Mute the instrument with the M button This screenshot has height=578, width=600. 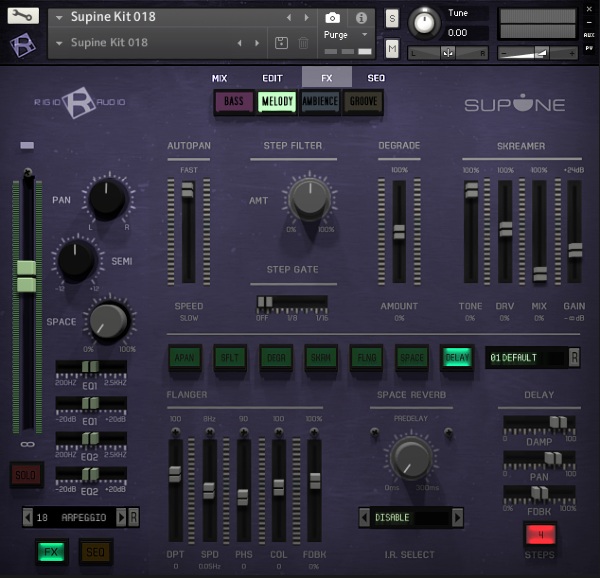click(x=392, y=49)
